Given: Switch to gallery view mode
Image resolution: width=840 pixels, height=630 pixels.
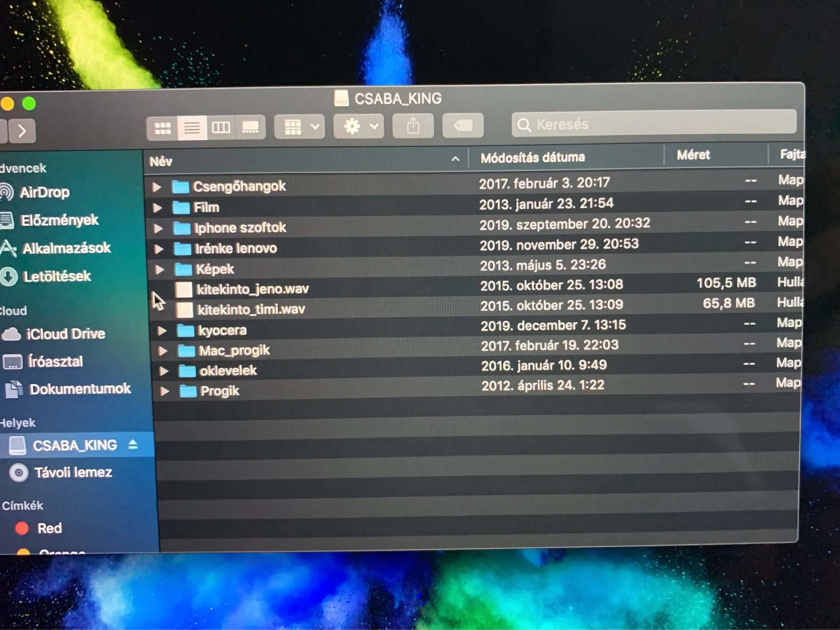Looking at the screenshot, I should pyautogui.click(x=250, y=127).
